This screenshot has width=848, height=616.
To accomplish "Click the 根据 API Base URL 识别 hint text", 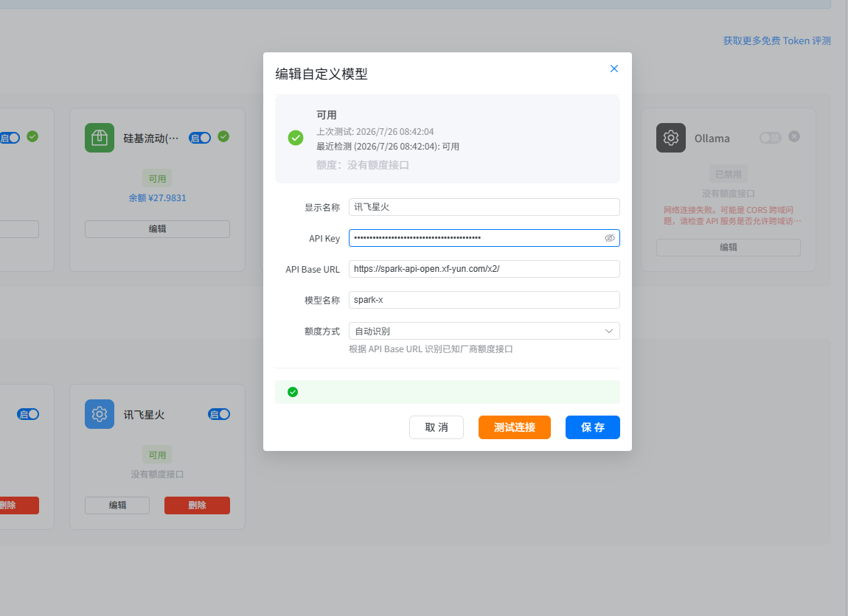I will (x=431, y=349).
